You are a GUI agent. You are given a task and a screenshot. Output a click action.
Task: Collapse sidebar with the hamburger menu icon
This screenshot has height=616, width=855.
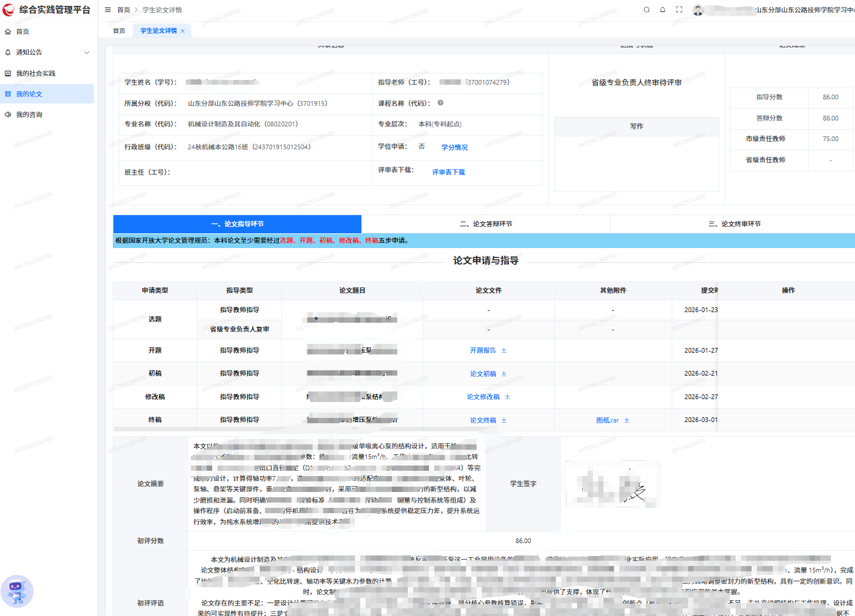108,10
